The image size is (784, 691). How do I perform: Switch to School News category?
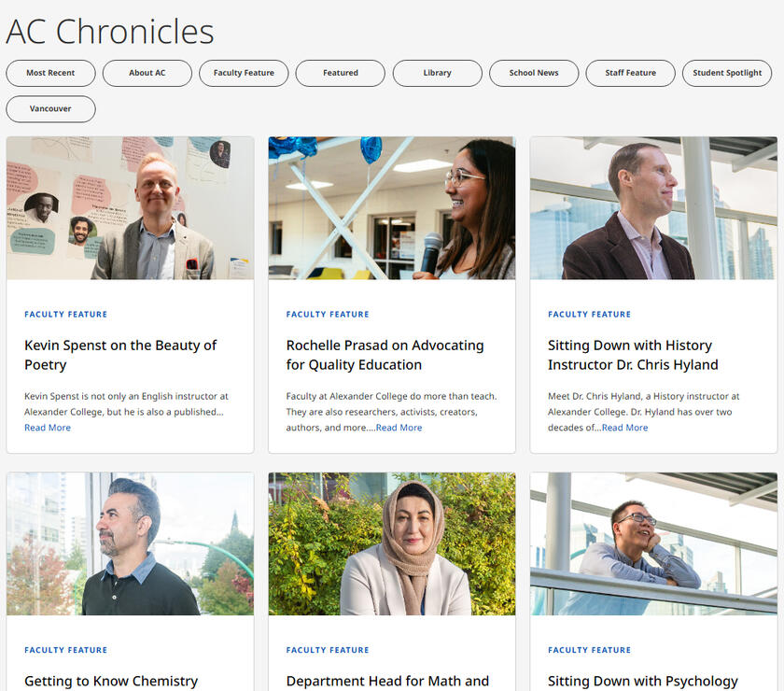[534, 73]
